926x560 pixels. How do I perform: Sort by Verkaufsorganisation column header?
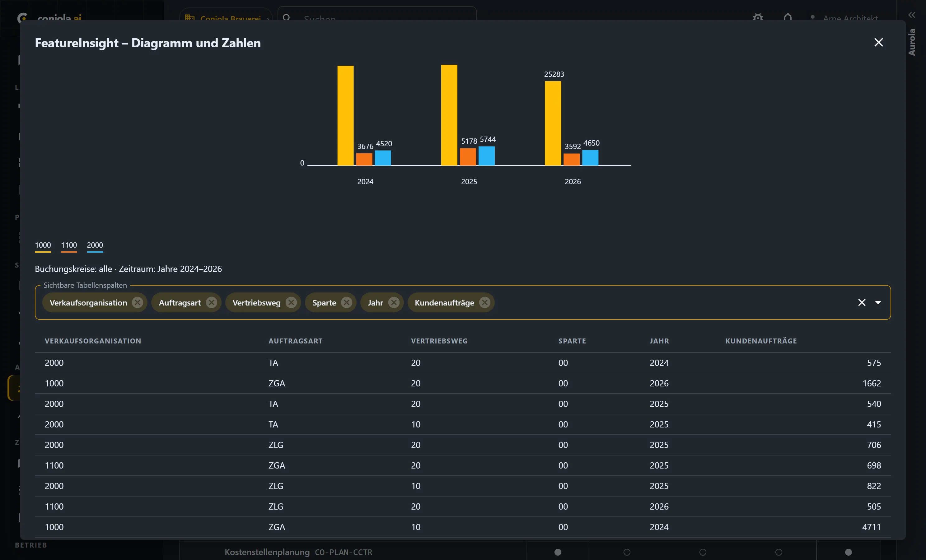[93, 341]
